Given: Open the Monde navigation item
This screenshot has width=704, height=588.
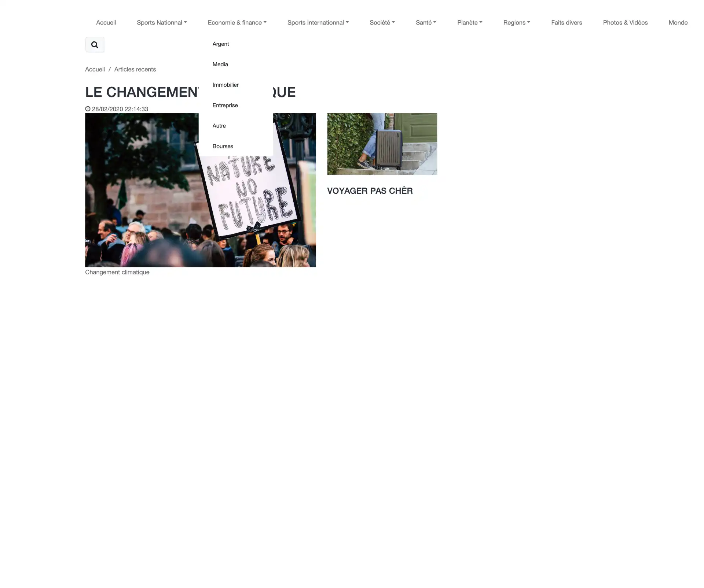Looking at the screenshot, I should (x=678, y=22).
